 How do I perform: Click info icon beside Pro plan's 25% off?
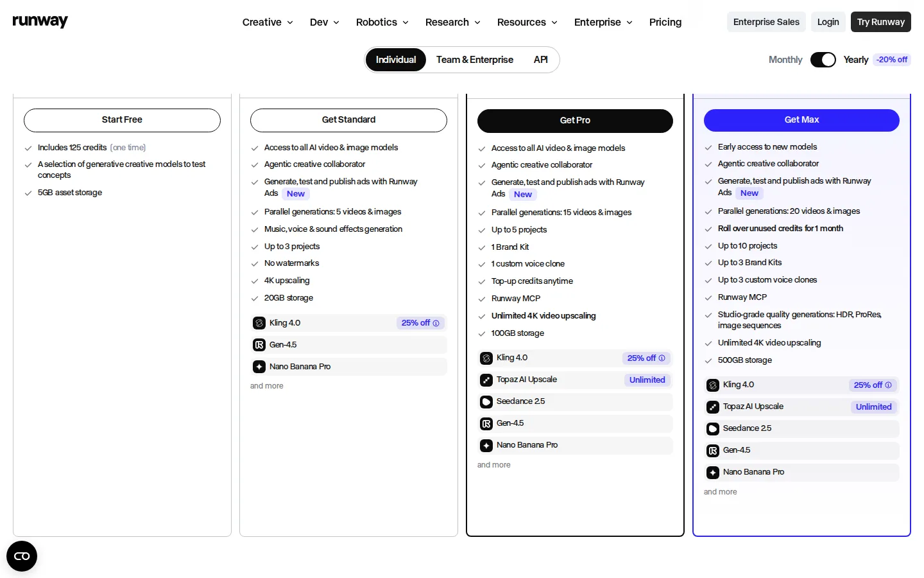662,358
